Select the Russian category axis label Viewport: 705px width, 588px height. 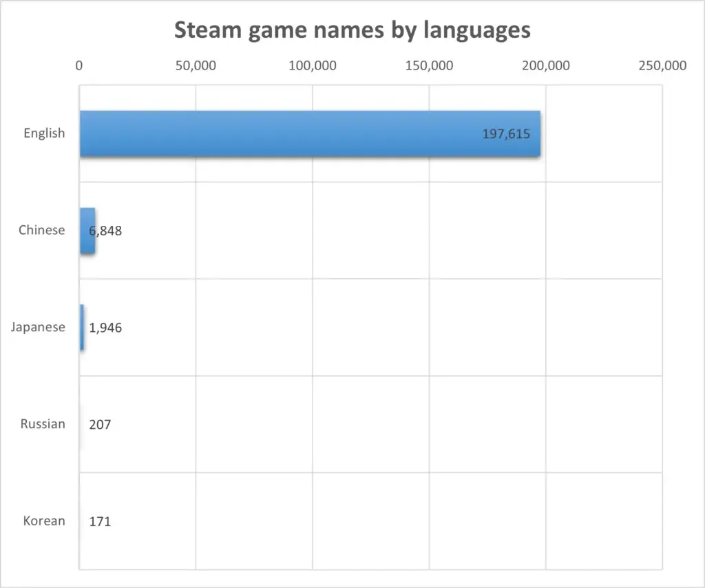[x=43, y=424]
